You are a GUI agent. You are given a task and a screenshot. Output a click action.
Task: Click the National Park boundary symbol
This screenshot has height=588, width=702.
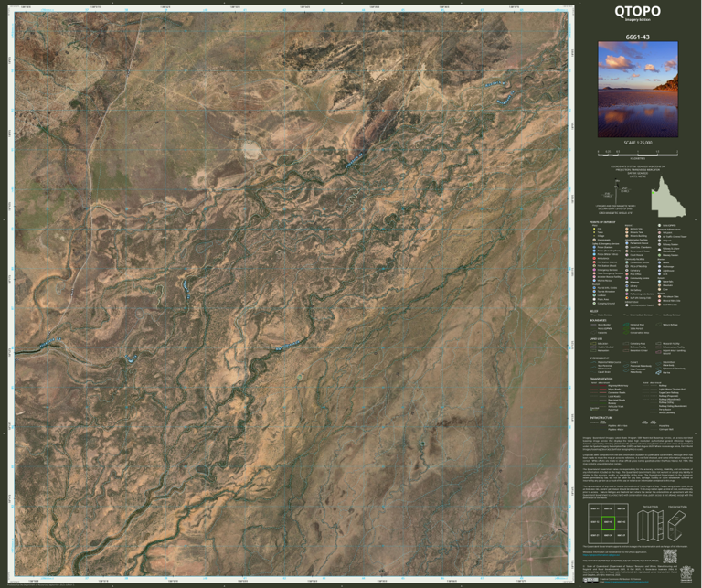(x=626, y=325)
